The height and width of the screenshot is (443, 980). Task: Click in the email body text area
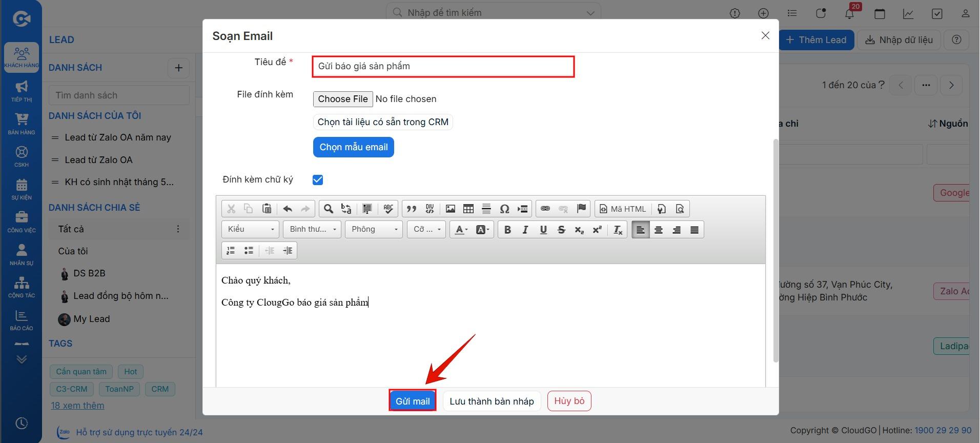491,326
